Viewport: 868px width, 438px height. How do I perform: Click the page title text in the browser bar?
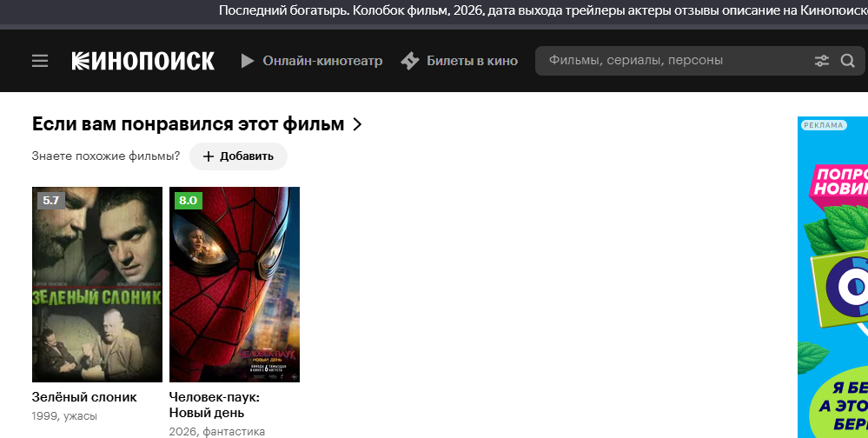click(543, 10)
